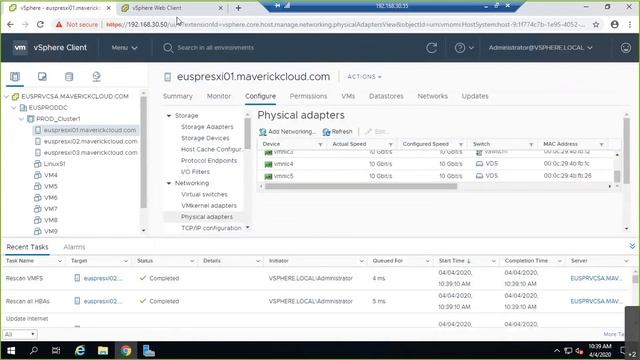The image size is (640, 360).
Task: Reload the browser page
Action: [40, 24]
